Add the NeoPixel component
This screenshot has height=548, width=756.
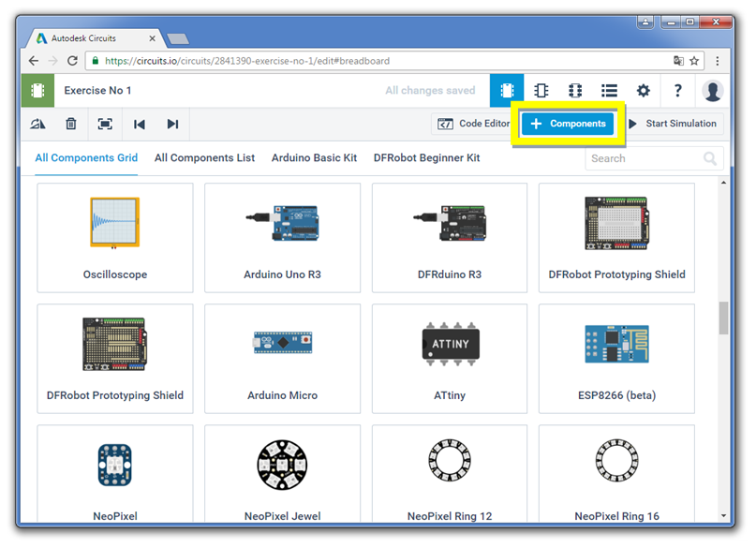pyautogui.click(x=115, y=474)
